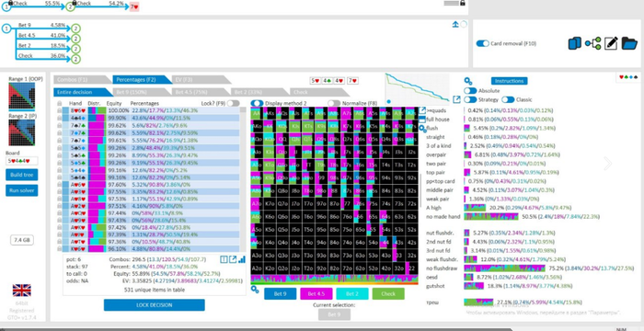This screenshot has width=644, height=331.
Task: Click the Run solver button
Action: [22, 190]
